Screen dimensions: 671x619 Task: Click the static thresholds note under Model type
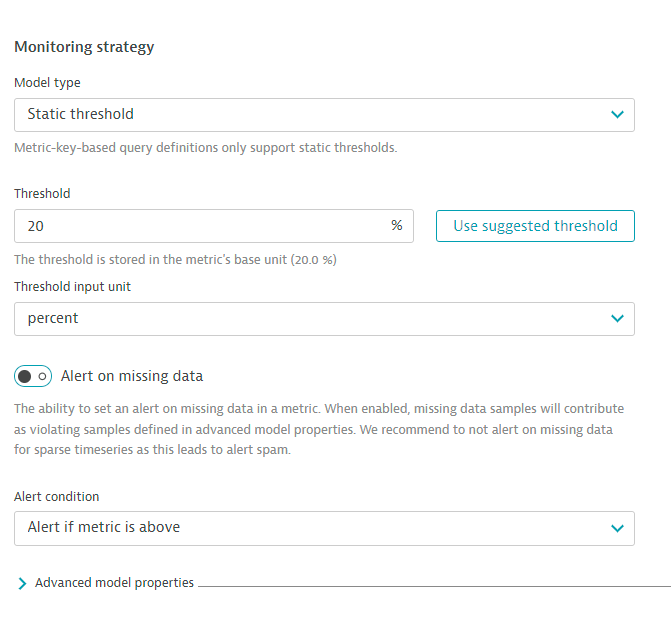click(x=205, y=147)
